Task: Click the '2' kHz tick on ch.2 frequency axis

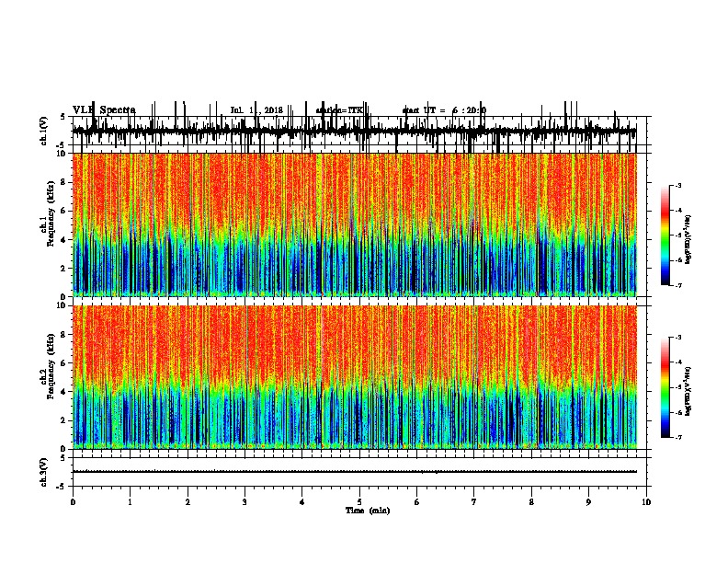Action: [64, 420]
